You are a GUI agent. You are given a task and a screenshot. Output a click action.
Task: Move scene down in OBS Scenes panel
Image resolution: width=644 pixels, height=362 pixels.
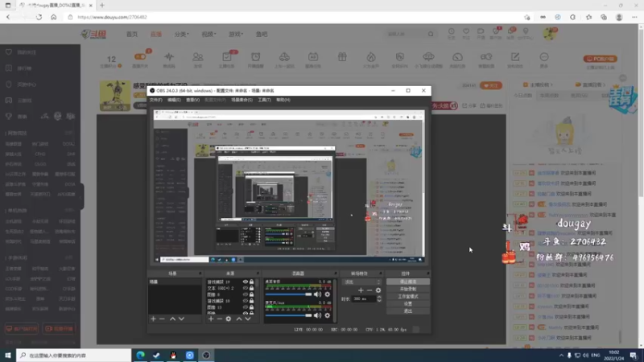pos(181,319)
